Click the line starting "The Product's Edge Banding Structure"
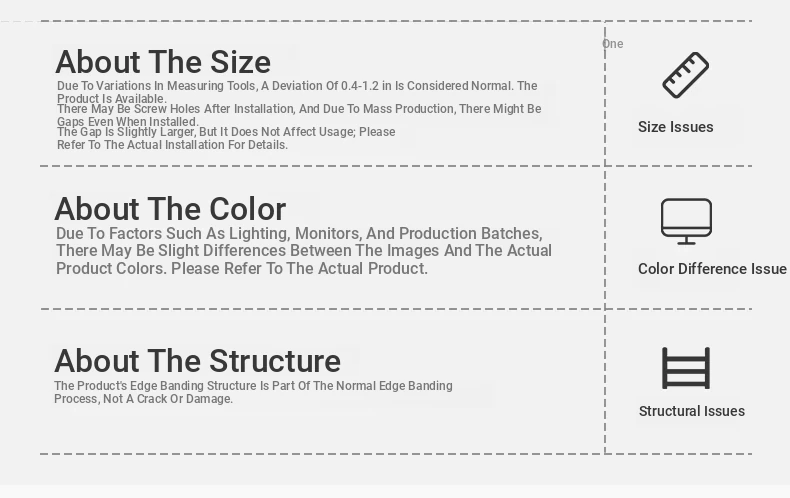This screenshot has height=498, width=790. pos(253,386)
